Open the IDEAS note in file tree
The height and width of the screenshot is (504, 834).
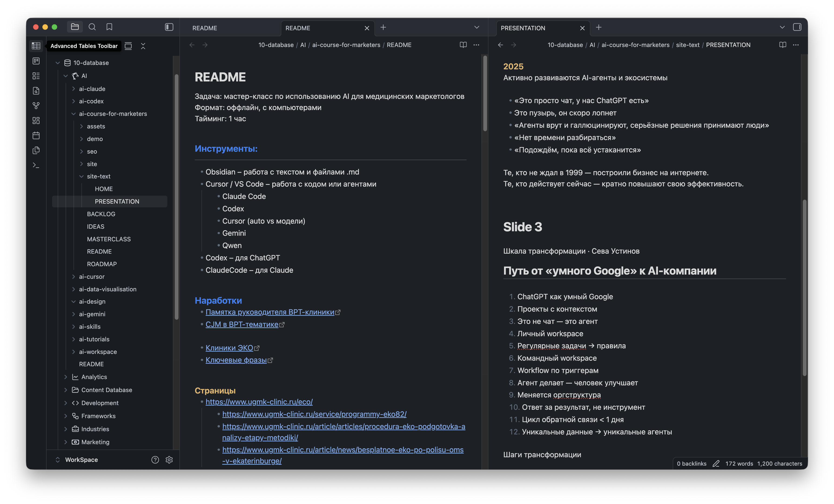(x=95, y=226)
